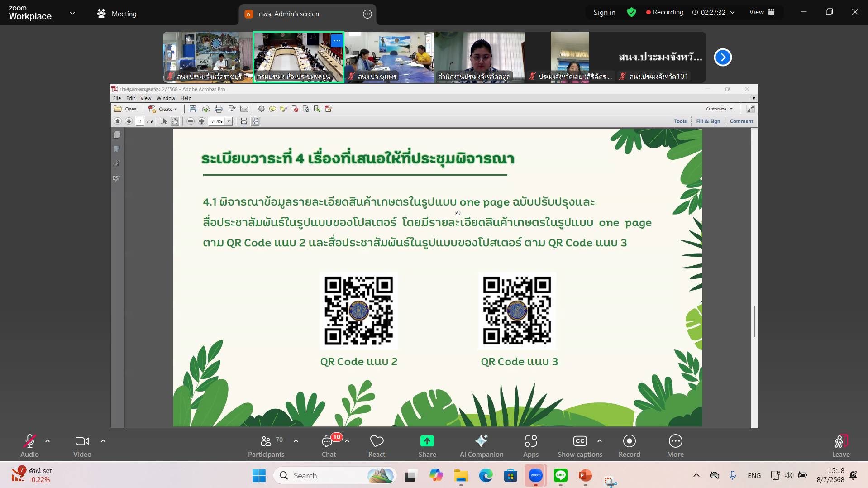Open the Signatures side panel icon

pyautogui.click(x=117, y=178)
